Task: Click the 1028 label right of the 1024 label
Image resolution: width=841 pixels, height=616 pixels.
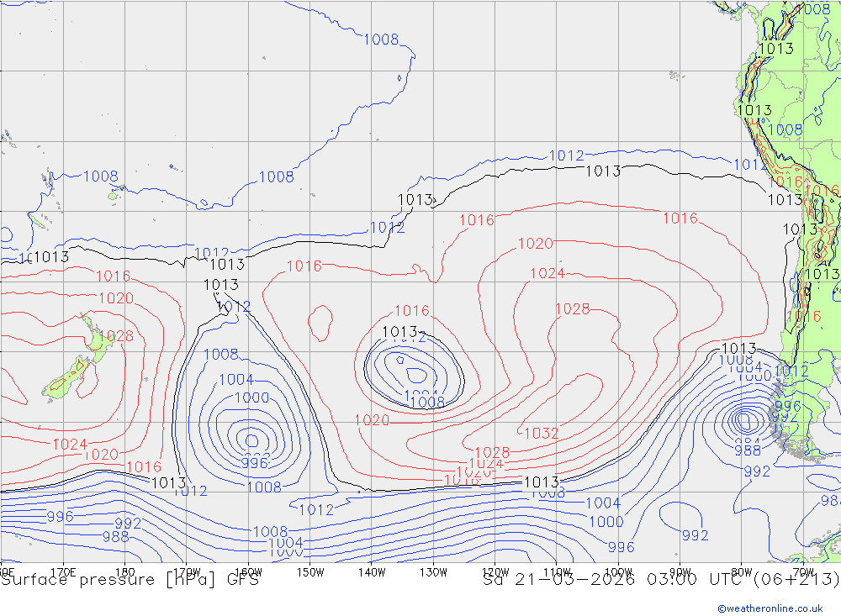Action: point(573,308)
